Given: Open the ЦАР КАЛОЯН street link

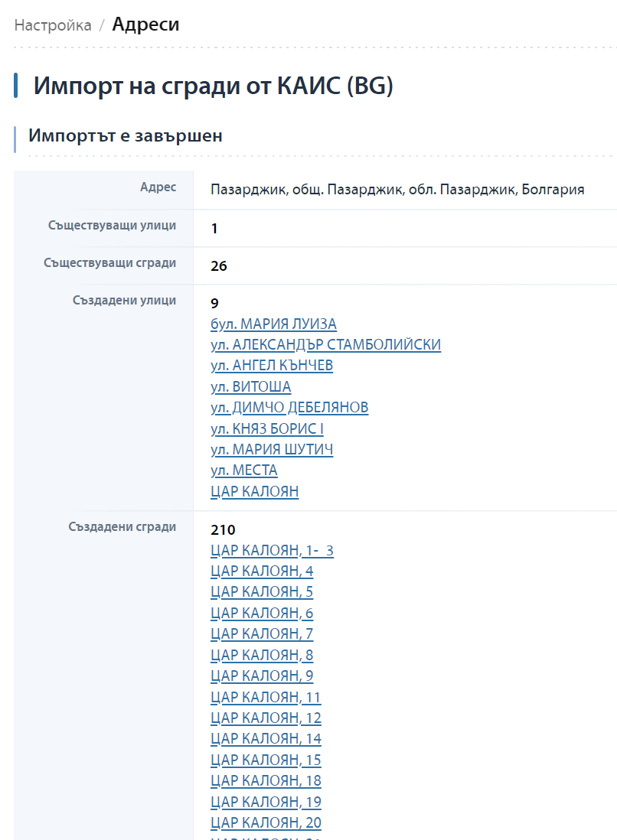Looking at the screenshot, I should click(x=255, y=491).
